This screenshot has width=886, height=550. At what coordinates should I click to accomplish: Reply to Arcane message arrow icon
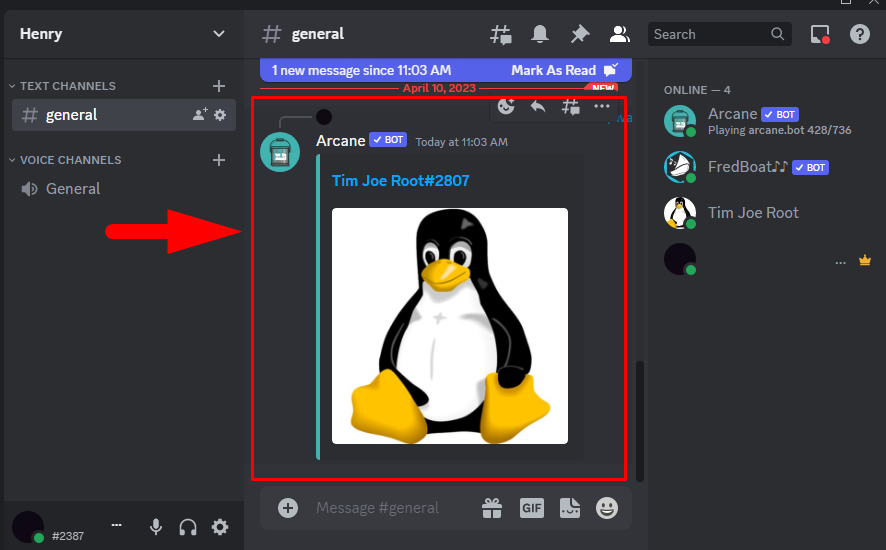(538, 106)
